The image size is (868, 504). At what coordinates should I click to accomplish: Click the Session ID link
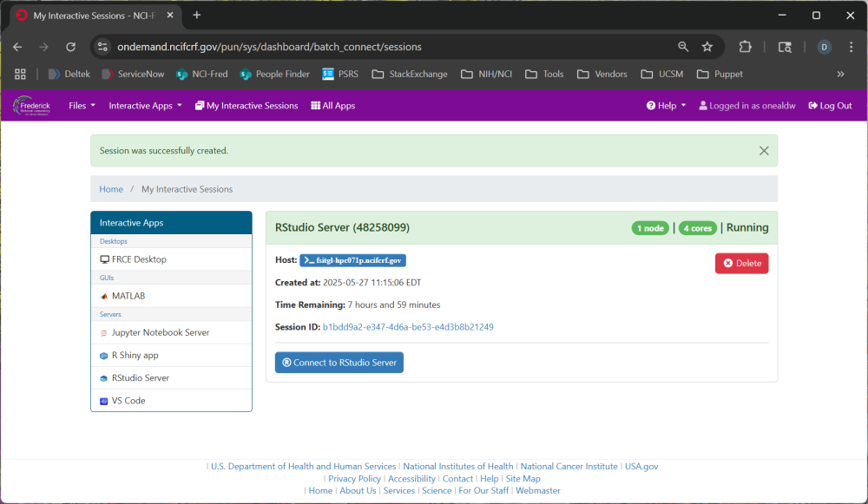pyautogui.click(x=408, y=327)
